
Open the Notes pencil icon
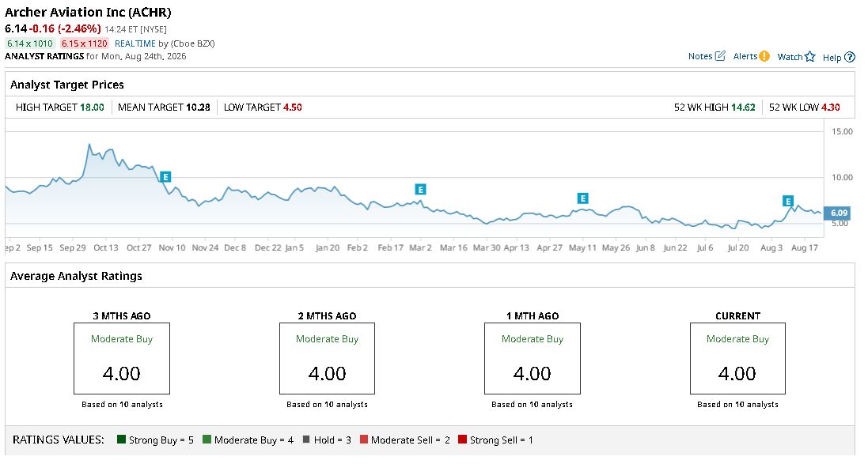point(720,56)
